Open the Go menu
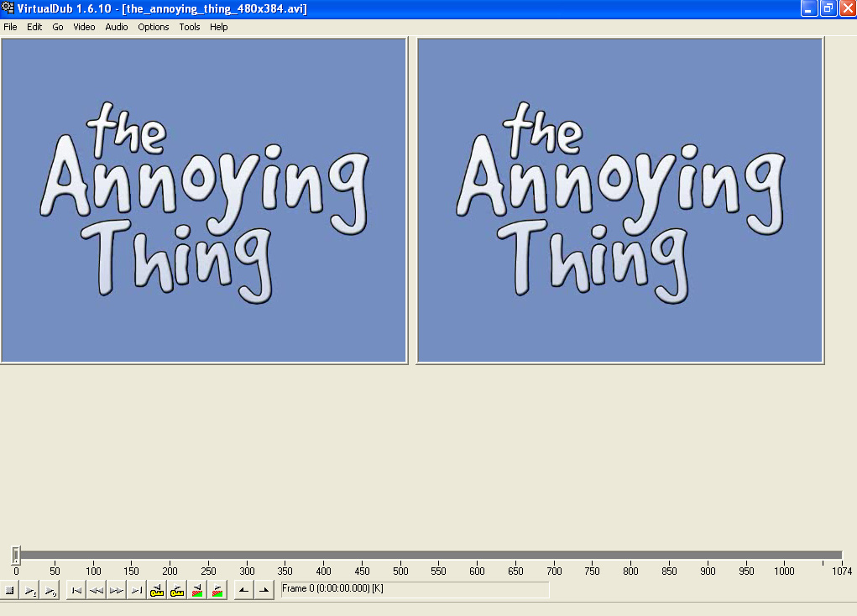Screen dimensions: 857x616 [x=57, y=27]
